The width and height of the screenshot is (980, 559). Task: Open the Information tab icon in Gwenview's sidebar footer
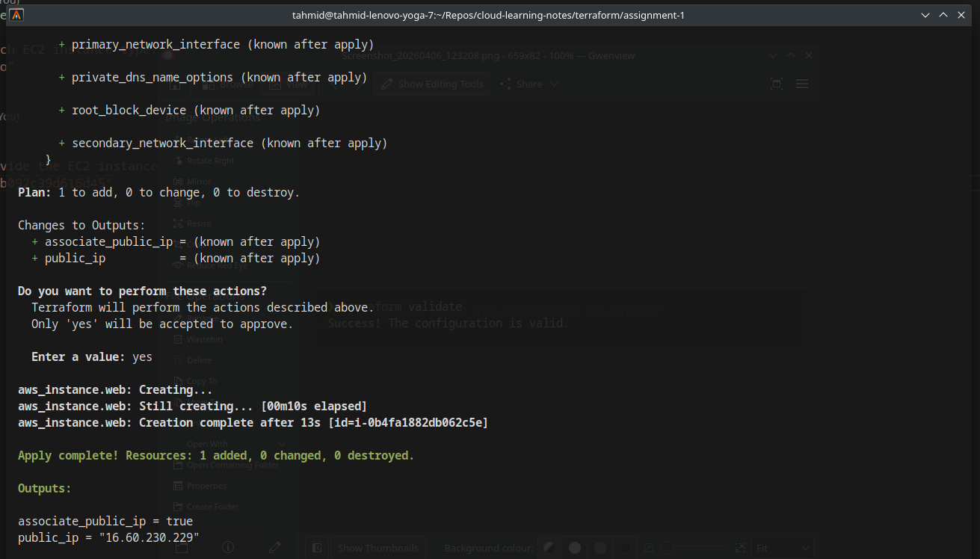point(228,548)
